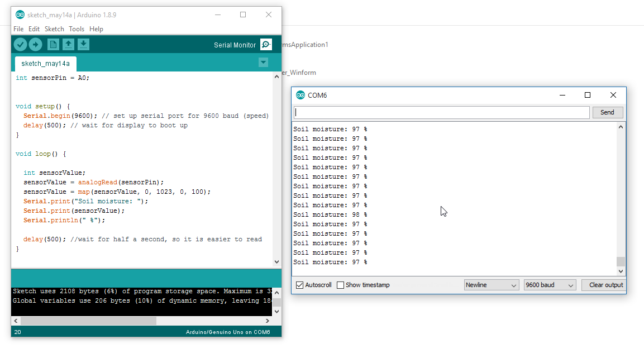The width and height of the screenshot is (644, 358).
Task: Enable the Show timestamp checkbox
Action: [340, 285]
